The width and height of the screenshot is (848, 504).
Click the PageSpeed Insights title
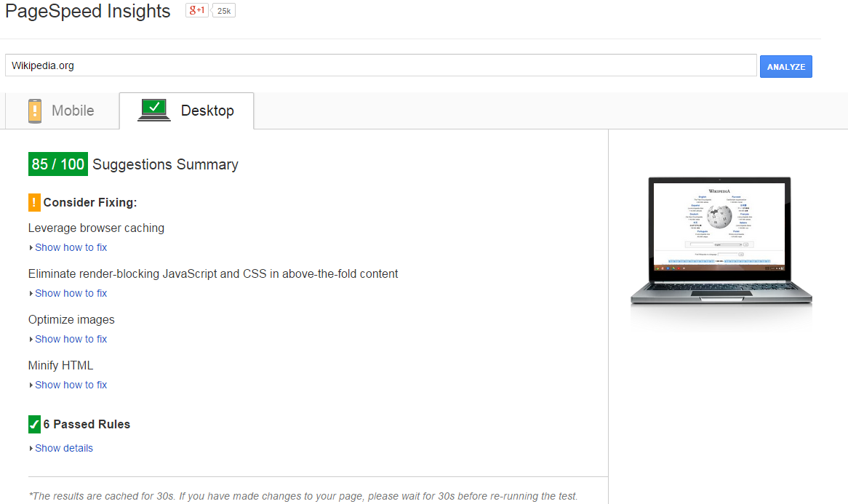(x=87, y=12)
